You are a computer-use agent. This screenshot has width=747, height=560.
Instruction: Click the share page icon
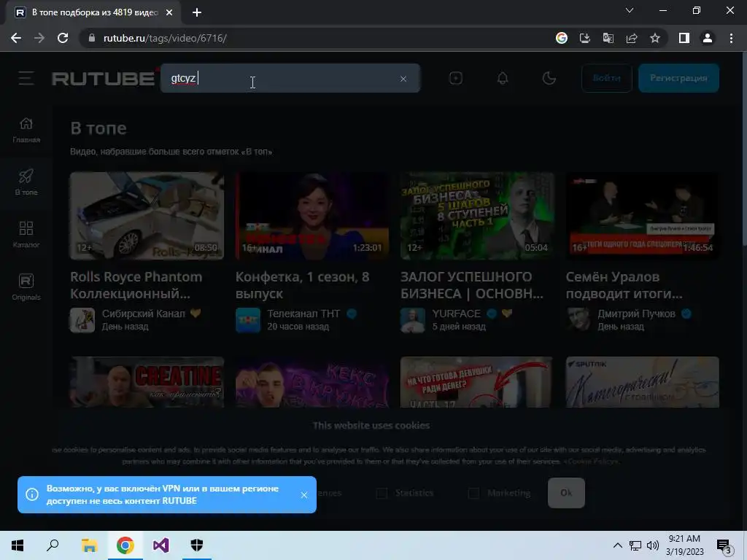click(x=632, y=38)
